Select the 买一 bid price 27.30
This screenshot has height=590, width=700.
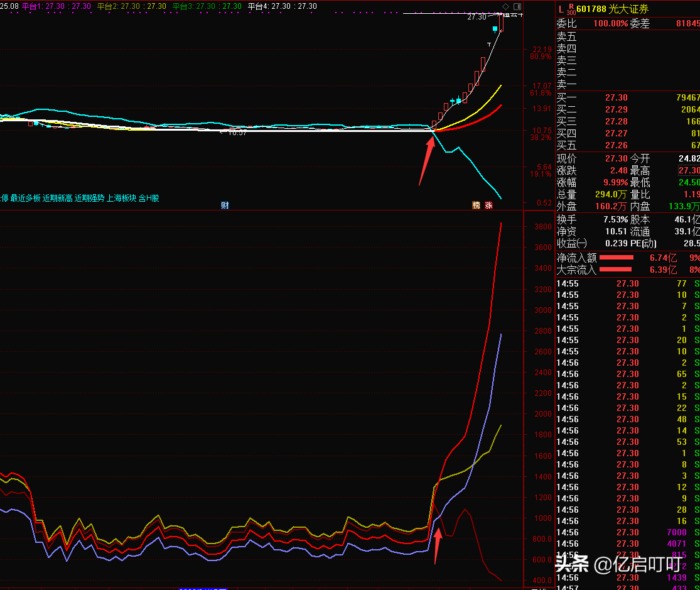(x=616, y=97)
